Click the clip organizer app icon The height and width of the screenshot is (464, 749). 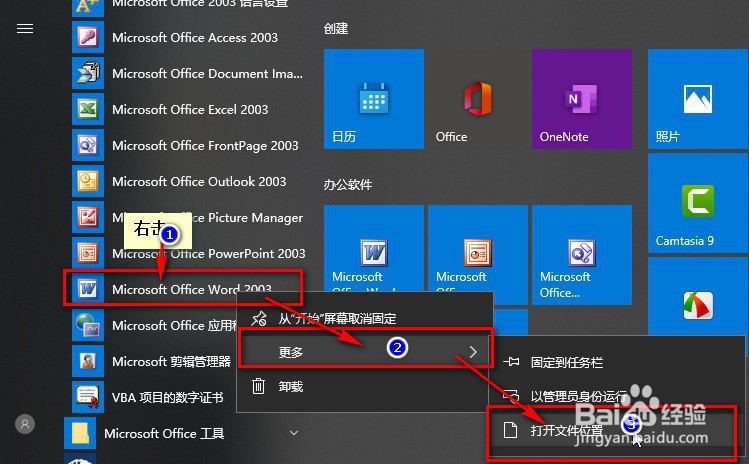pos(88,361)
